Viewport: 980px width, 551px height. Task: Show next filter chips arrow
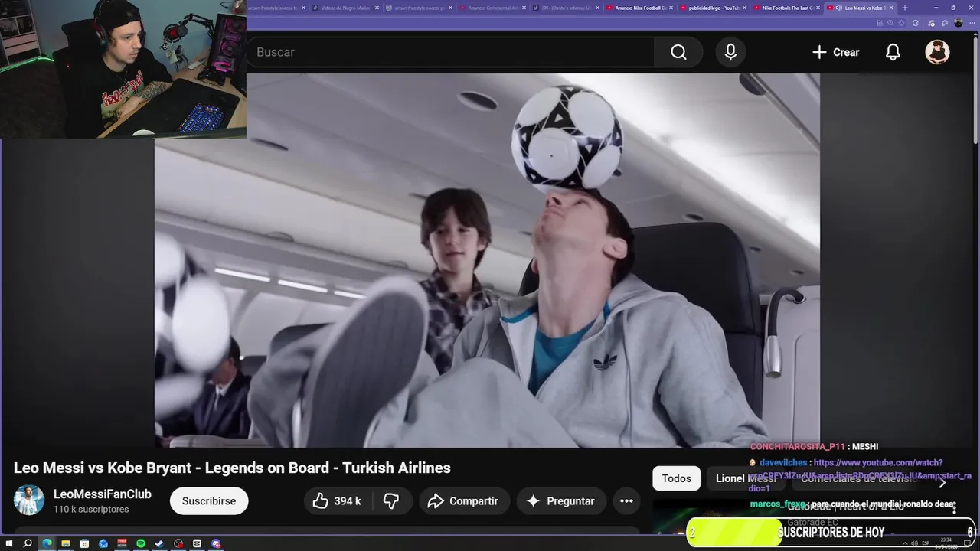coord(942,483)
